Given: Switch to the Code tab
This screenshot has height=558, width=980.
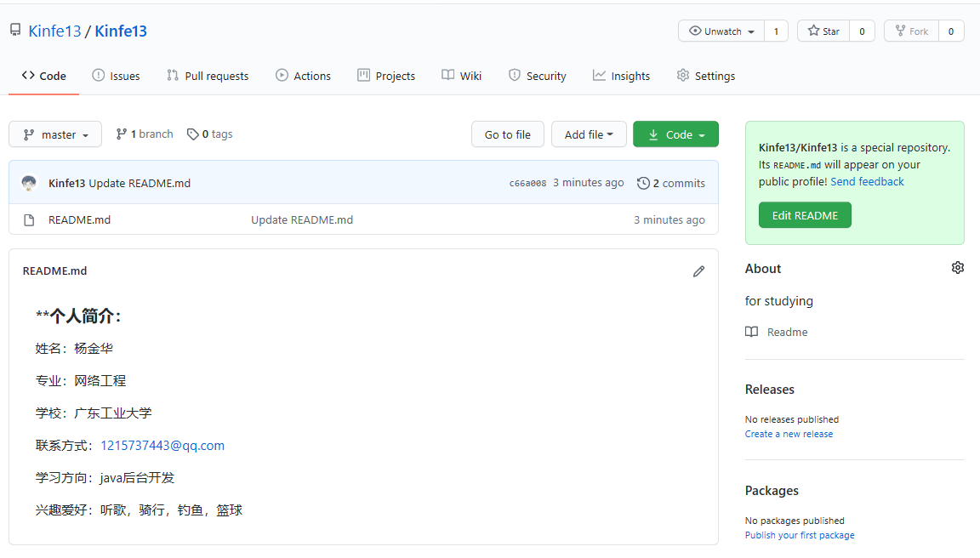Looking at the screenshot, I should click(43, 76).
